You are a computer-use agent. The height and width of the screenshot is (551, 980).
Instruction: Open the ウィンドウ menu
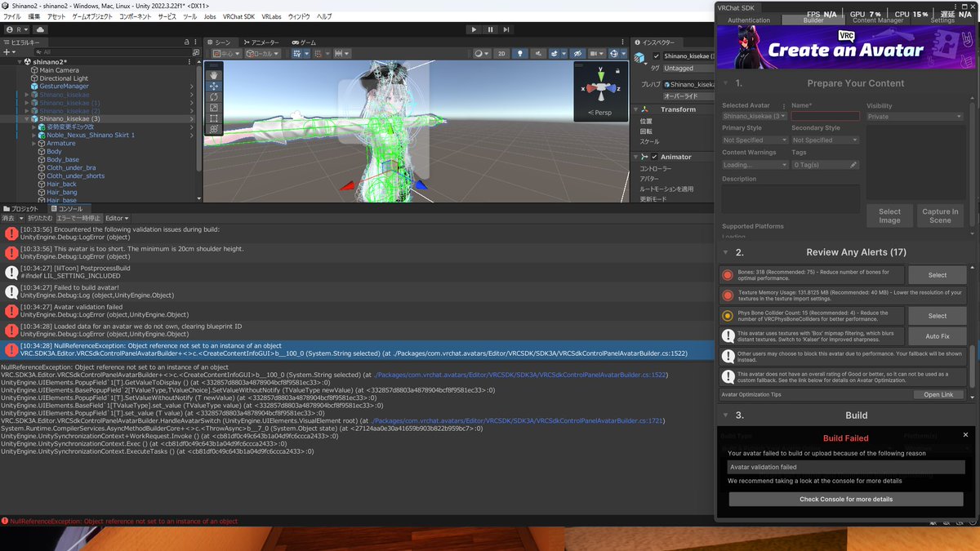299,16
